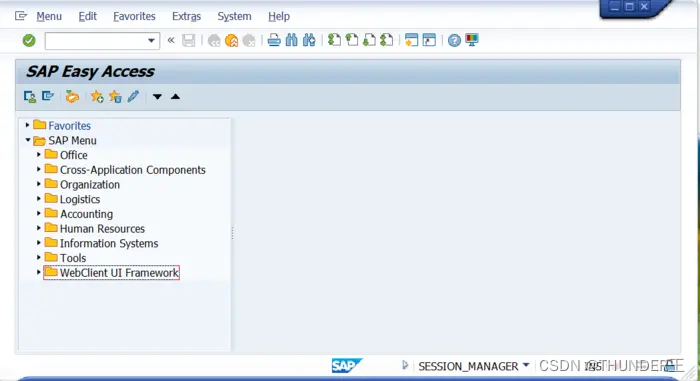Click the orange Exit (log off) icon
The width and height of the screenshot is (700, 381).
click(x=232, y=41)
